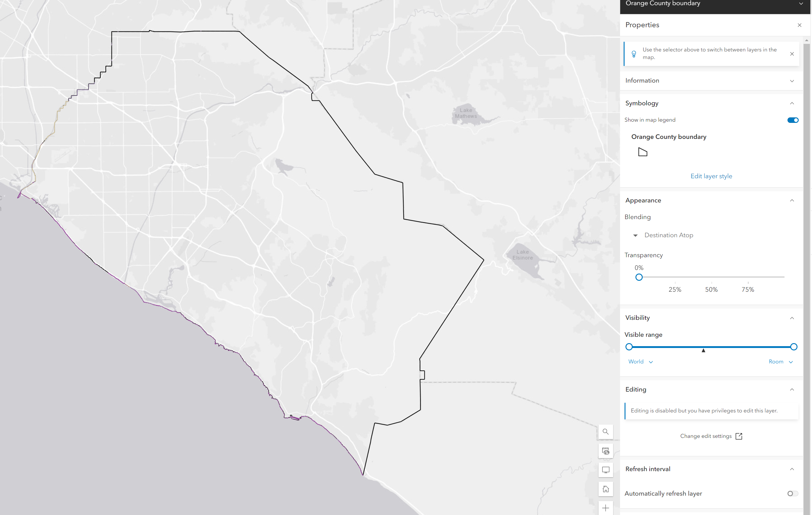The image size is (812, 515).
Task: Click the monitor screen icon button
Action: 605,470
